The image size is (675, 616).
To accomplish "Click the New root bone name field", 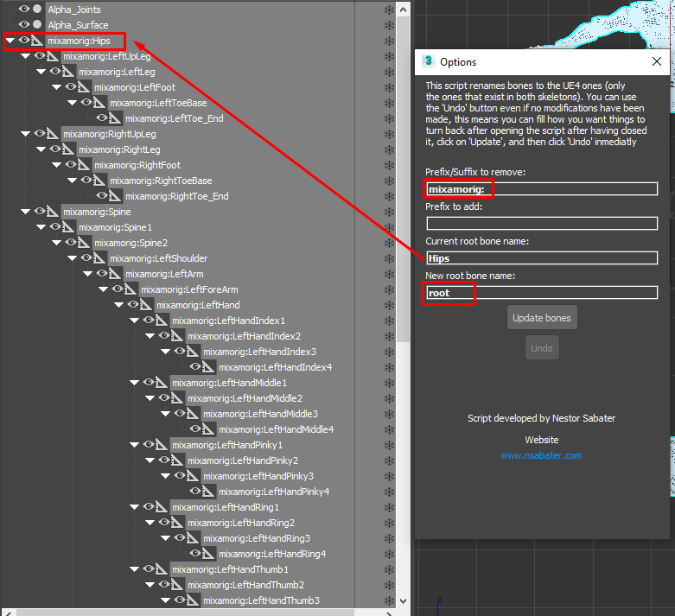I will [x=542, y=293].
